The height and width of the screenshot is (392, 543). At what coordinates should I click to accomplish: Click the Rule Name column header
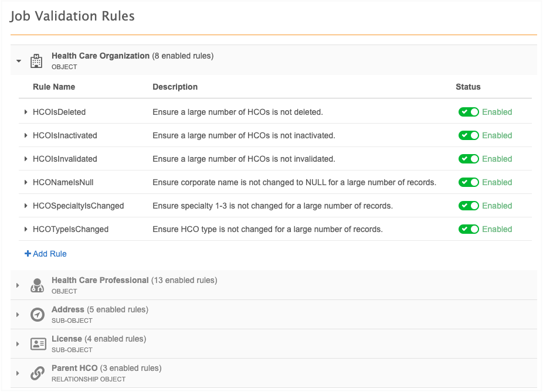click(54, 87)
